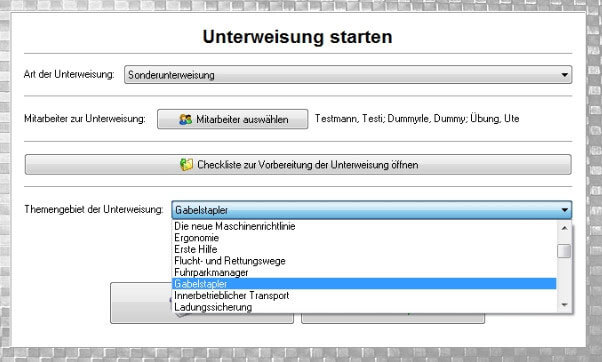This screenshot has width=602, height=362.
Task: Click the Mitarbeiter zur Unterweisung label
Action: coord(85,119)
